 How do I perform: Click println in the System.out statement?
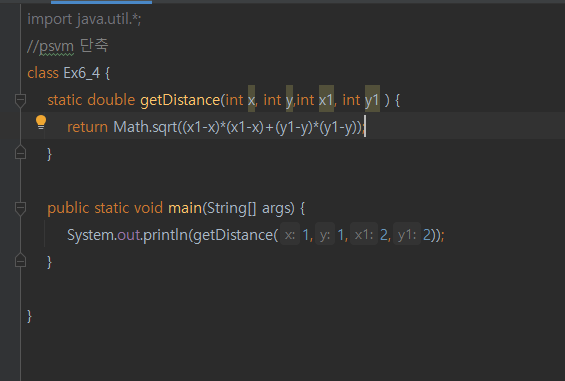165,235
